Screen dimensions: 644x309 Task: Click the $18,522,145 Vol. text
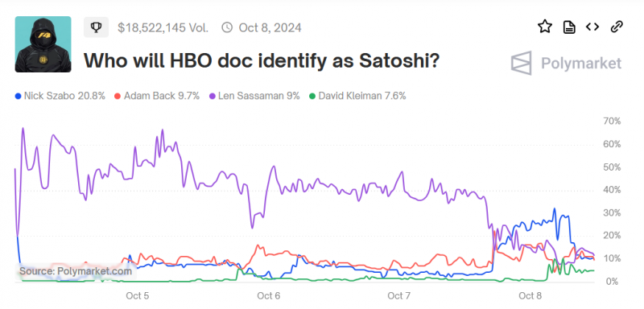click(x=163, y=27)
